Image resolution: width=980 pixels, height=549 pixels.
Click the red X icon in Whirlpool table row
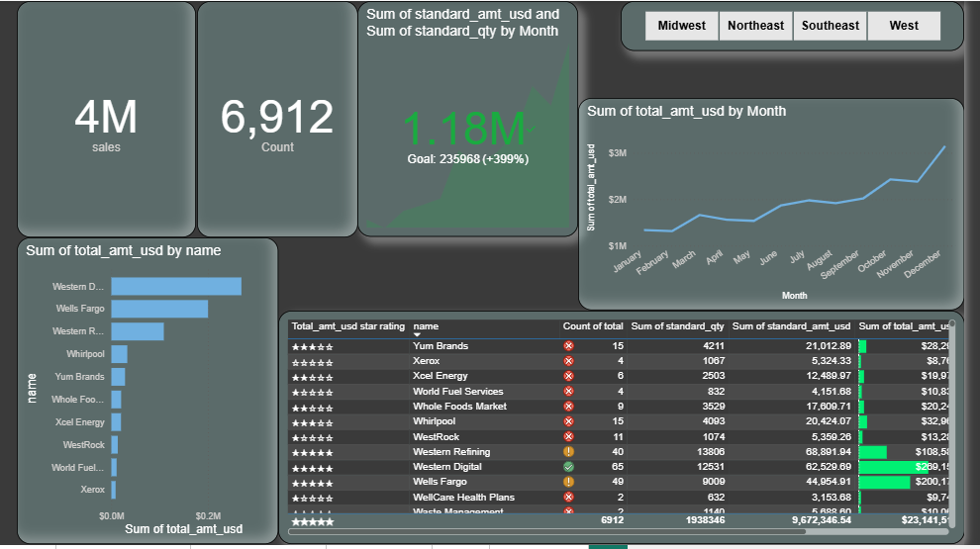click(x=569, y=421)
